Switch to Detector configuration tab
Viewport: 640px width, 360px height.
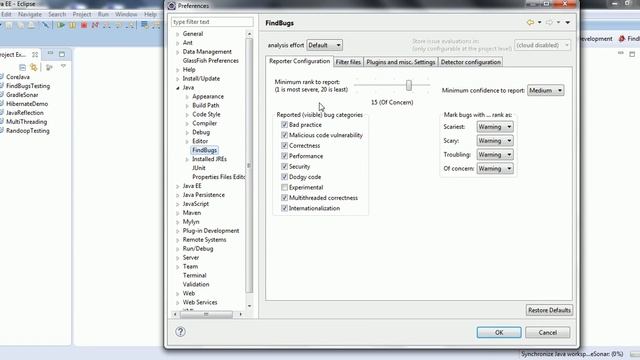pos(471,62)
